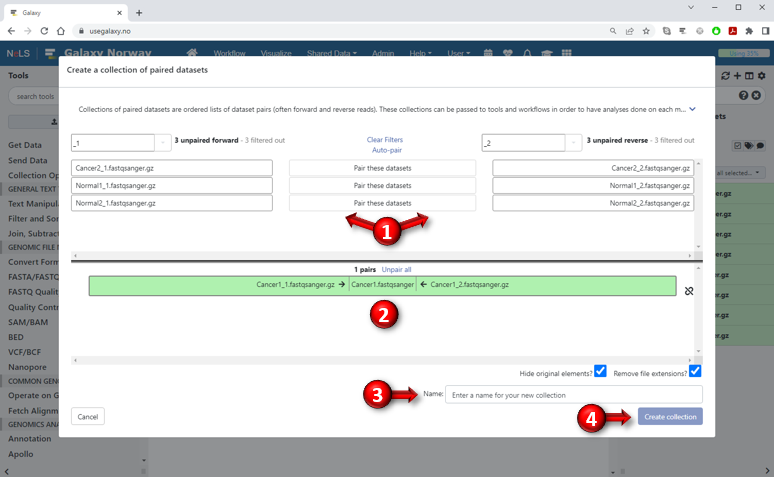Click the notifications bell icon in the navbar

point(527,53)
